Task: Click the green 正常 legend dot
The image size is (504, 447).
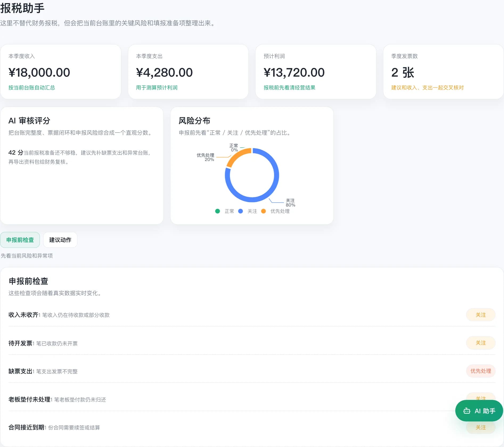Action: 218,211
